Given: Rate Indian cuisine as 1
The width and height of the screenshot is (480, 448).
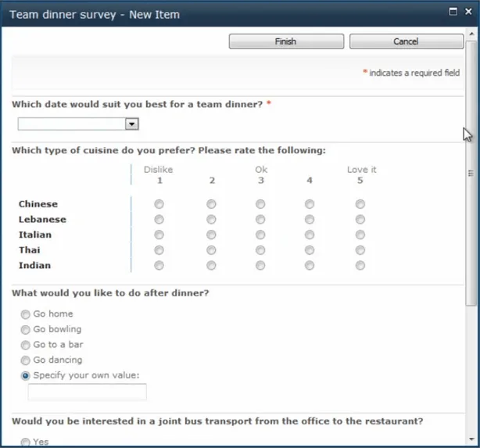Looking at the screenshot, I should click(x=159, y=265).
